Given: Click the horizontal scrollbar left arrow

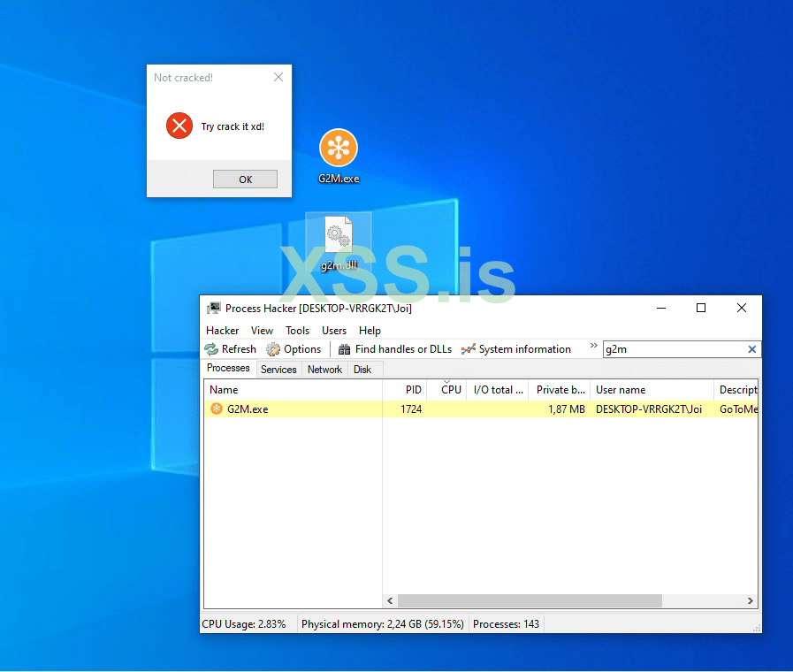Looking at the screenshot, I should click(x=390, y=600).
